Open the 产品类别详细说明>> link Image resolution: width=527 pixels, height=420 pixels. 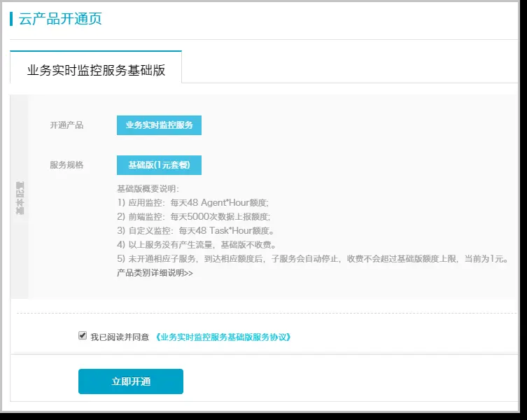coord(155,273)
